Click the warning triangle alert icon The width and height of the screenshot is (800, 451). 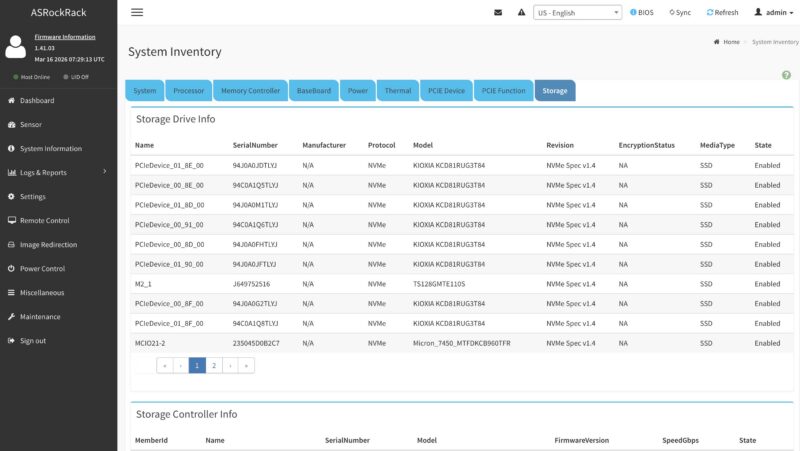pos(521,12)
